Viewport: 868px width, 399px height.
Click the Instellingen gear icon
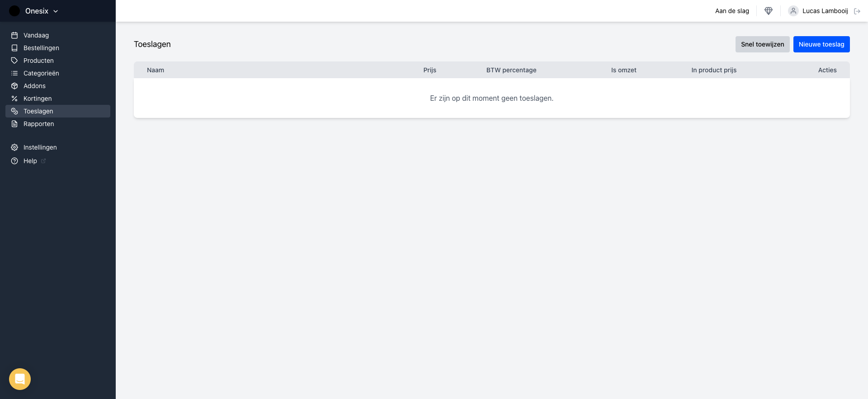coord(14,147)
